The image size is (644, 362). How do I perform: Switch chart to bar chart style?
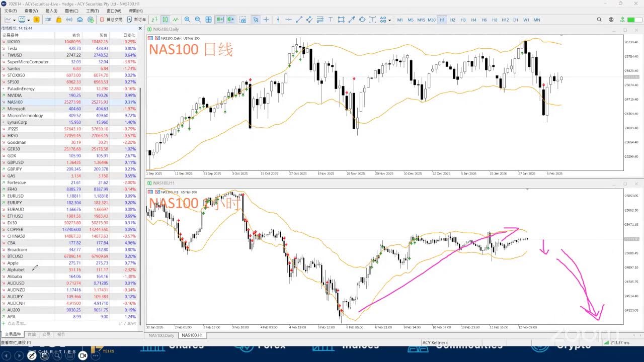click(154, 20)
